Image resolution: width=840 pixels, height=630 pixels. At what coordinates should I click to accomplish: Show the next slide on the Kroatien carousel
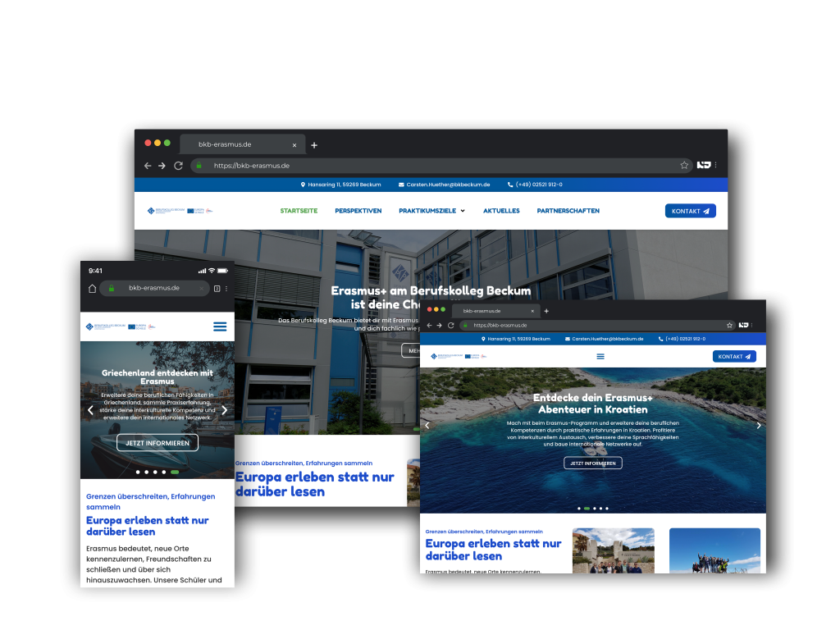coord(759,426)
